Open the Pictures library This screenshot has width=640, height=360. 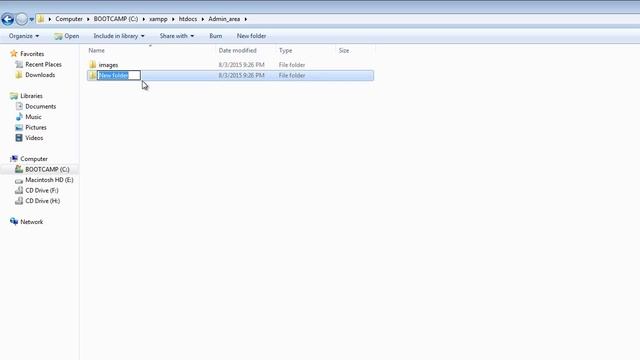(36, 128)
